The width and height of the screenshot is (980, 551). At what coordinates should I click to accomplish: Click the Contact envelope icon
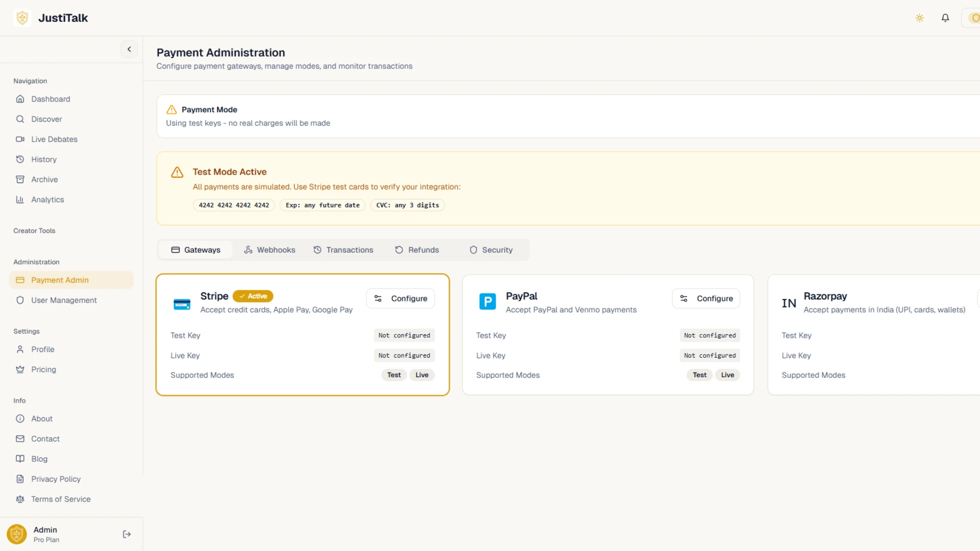(20, 439)
